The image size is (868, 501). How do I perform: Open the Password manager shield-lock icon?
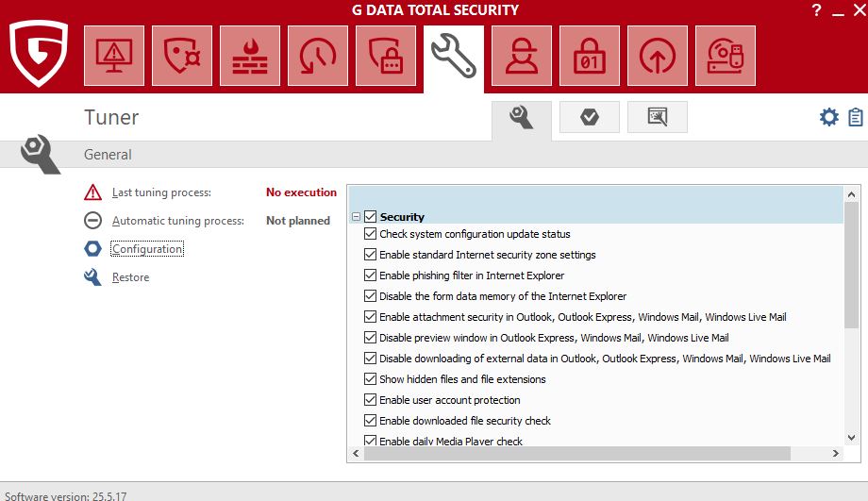click(386, 56)
